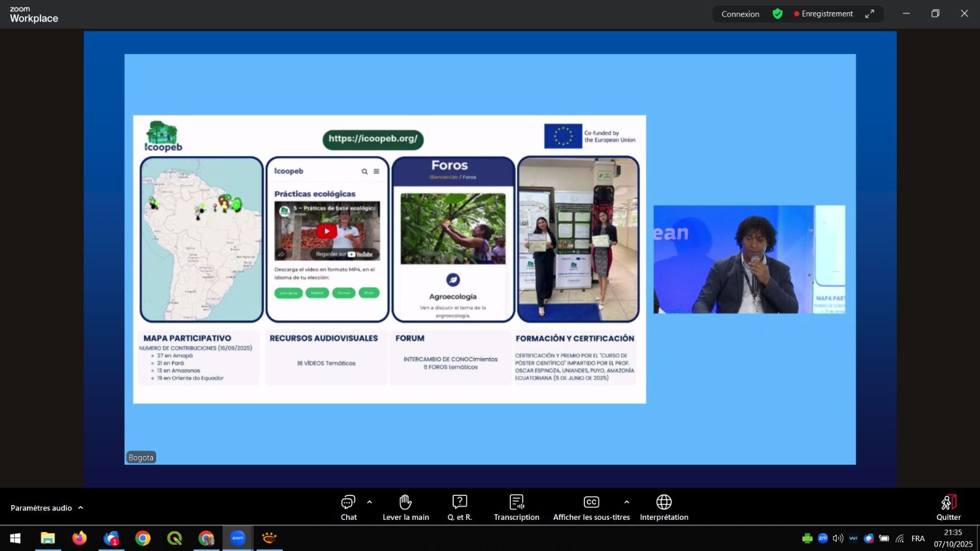The image size is (980, 551).
Task: Click the Zoom icon in the system tray
Action: pos(823,538)
